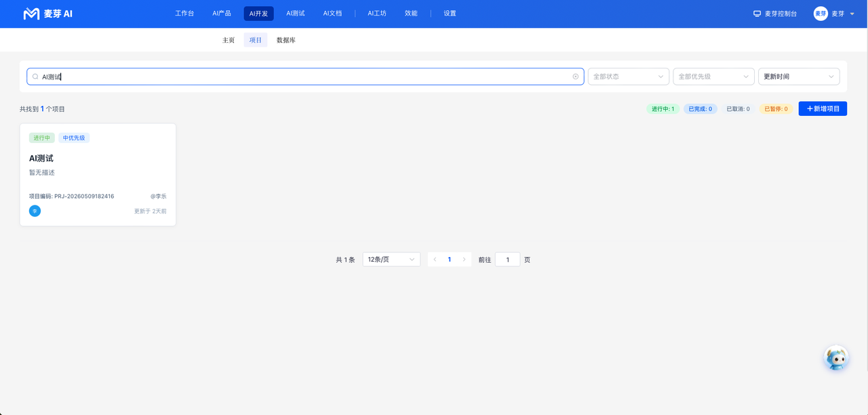Click the magnifier icon in search box
The height and width of the screenshot is (415, 868).
click(x=35, y=77)
